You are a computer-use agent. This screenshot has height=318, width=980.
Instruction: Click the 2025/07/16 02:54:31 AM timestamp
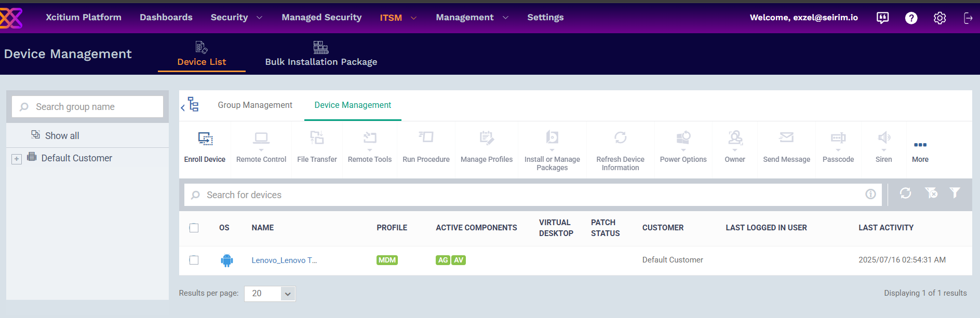pyautogui.click(x=902, y=260)
